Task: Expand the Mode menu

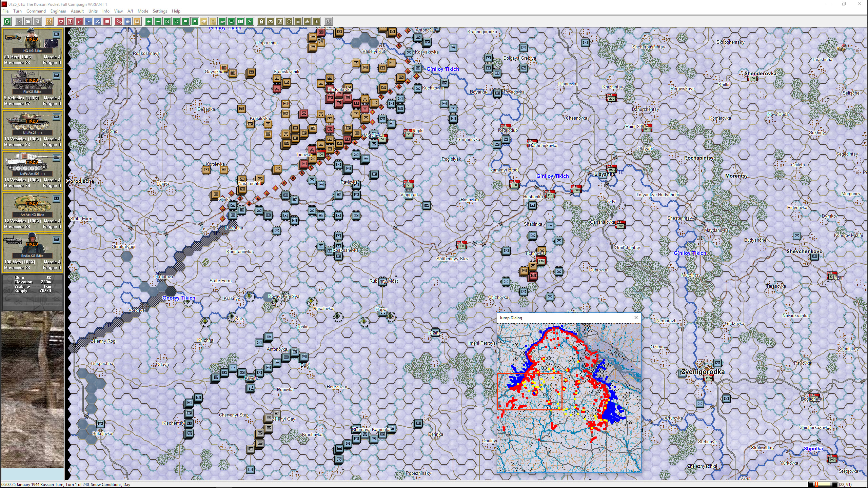Action: (x=143, y=11)
